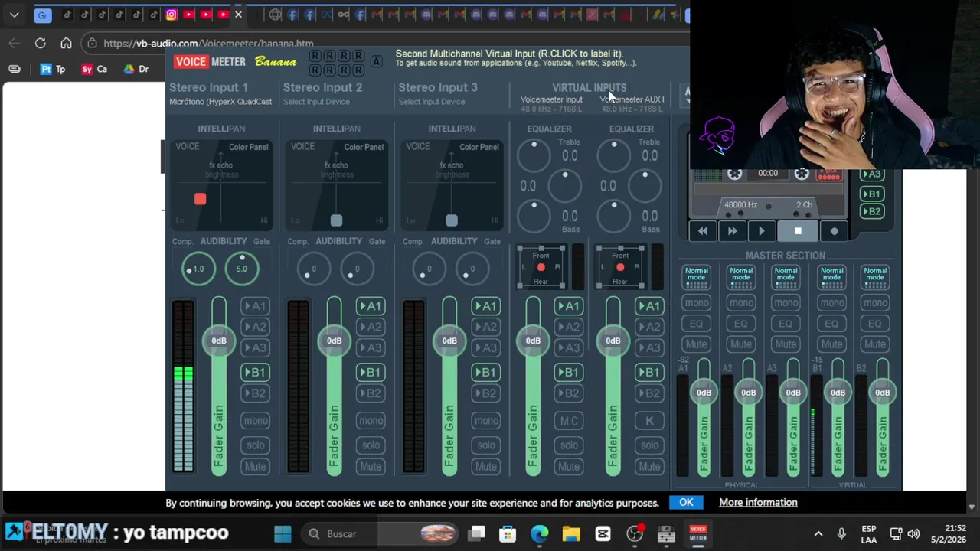Toggle B1 bus on Stereo Input 1
The height and width of the screenshot is (551, 980).
255,373
